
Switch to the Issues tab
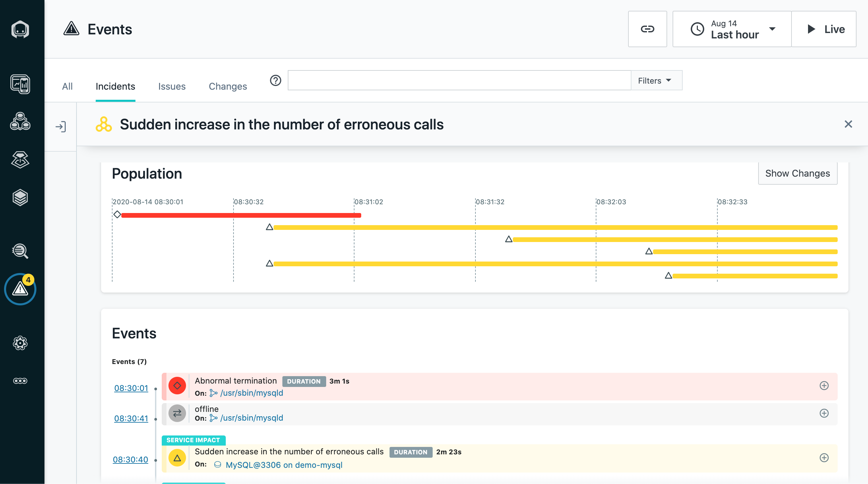(172, 86)
